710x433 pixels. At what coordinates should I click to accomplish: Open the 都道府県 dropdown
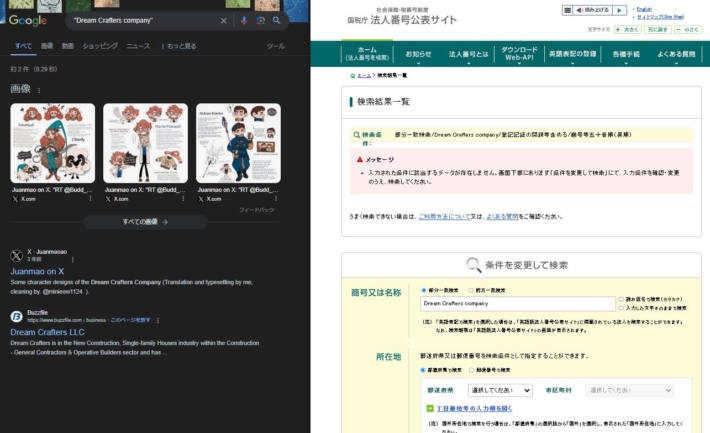tap(500, 390)
